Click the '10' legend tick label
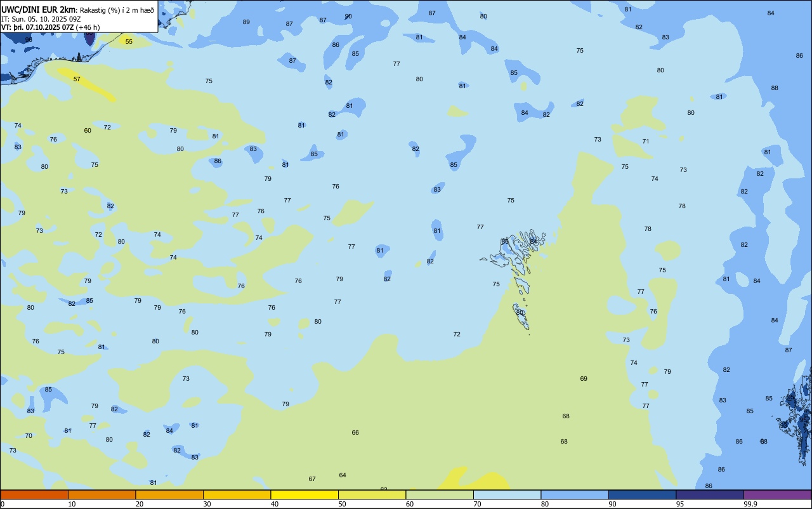Viewport: 812px width, 509px height. [x=72, y=504]
